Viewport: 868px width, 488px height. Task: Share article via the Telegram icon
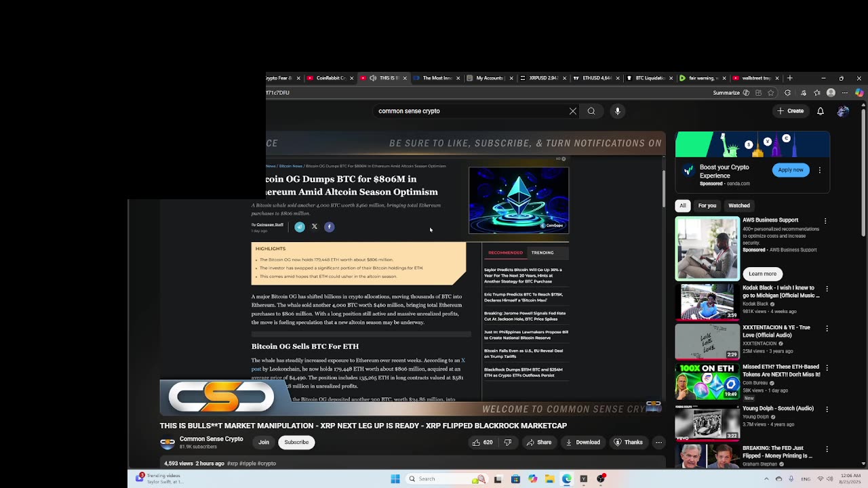[x=300, y=226]
